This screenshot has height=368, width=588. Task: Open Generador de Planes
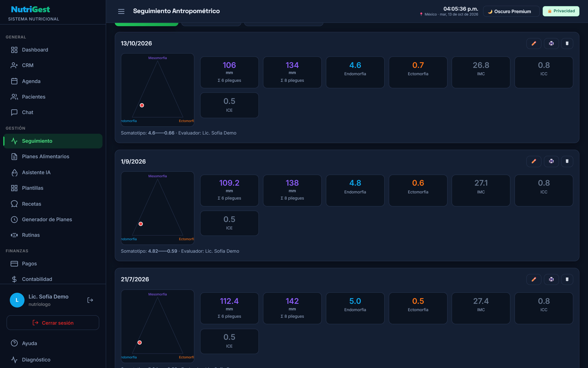(53, 220)
